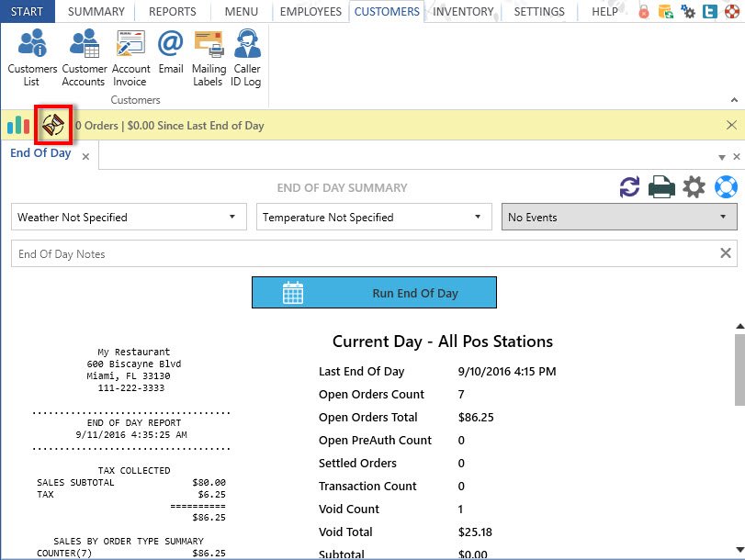Expand the Temperature Not Specified dropdown
745x560 pixels.
click(x=374, y=218)
